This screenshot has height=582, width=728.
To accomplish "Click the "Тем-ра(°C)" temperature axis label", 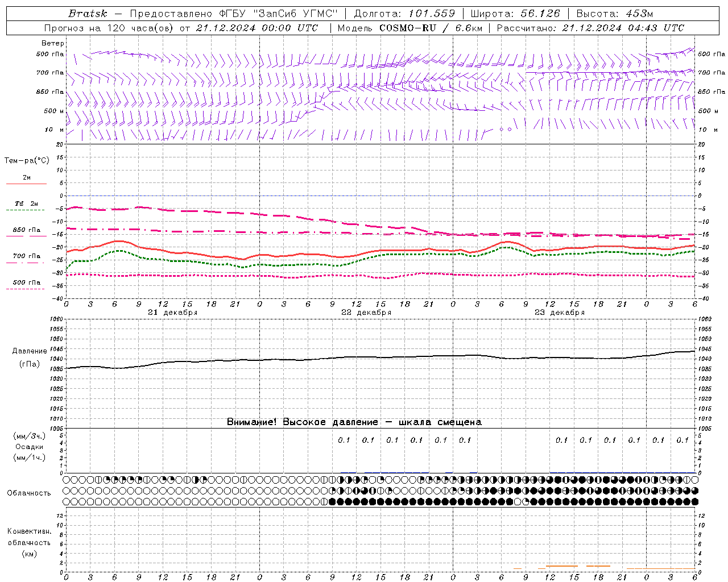I will [x=27, y=161].
